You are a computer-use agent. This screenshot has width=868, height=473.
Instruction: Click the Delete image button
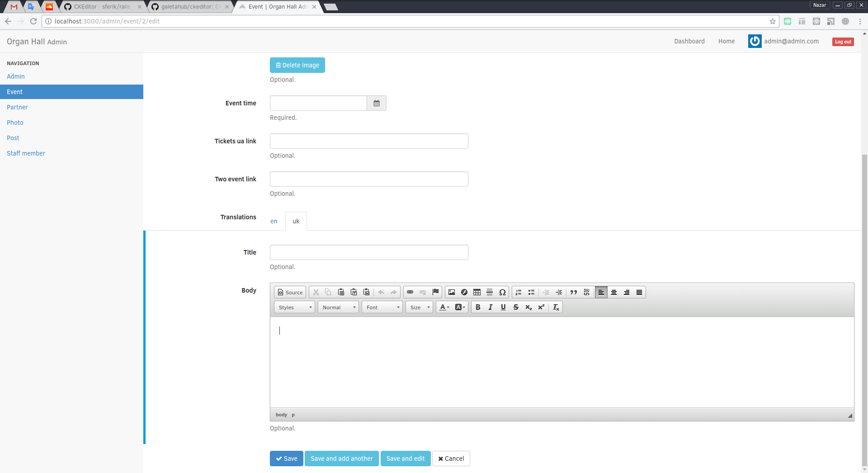[297, 65]
